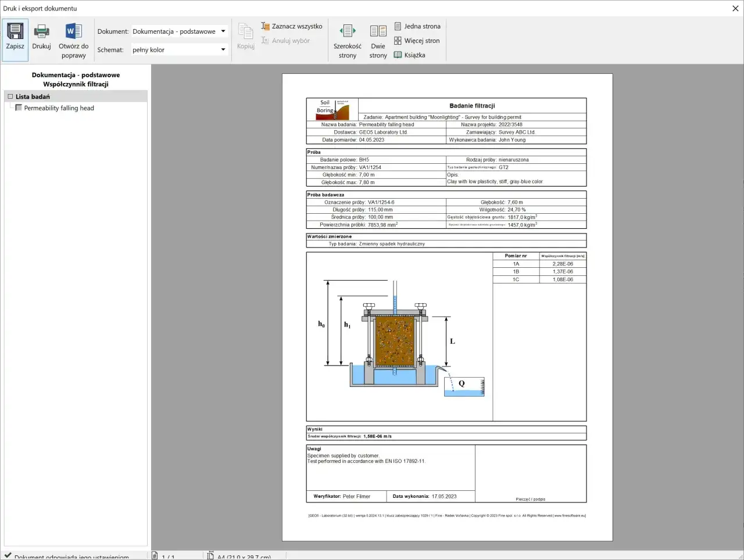
Task: Click the Dokumentacja - podstawowe panel heading
Action: click(76, 75)
